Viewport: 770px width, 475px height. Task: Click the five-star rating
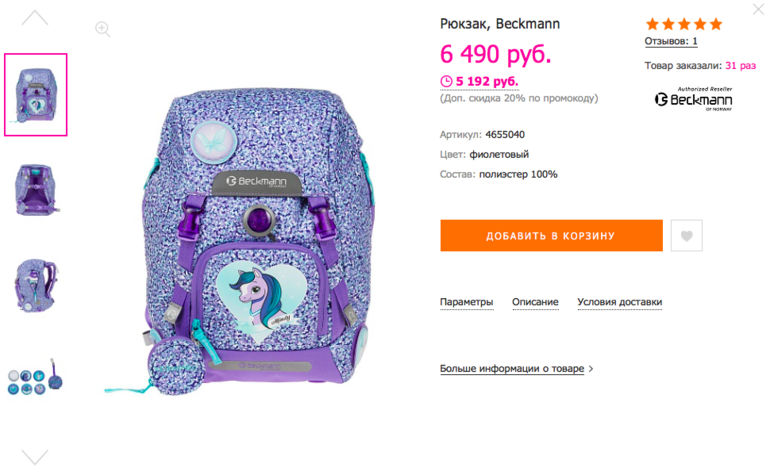[x=684, y=24]
